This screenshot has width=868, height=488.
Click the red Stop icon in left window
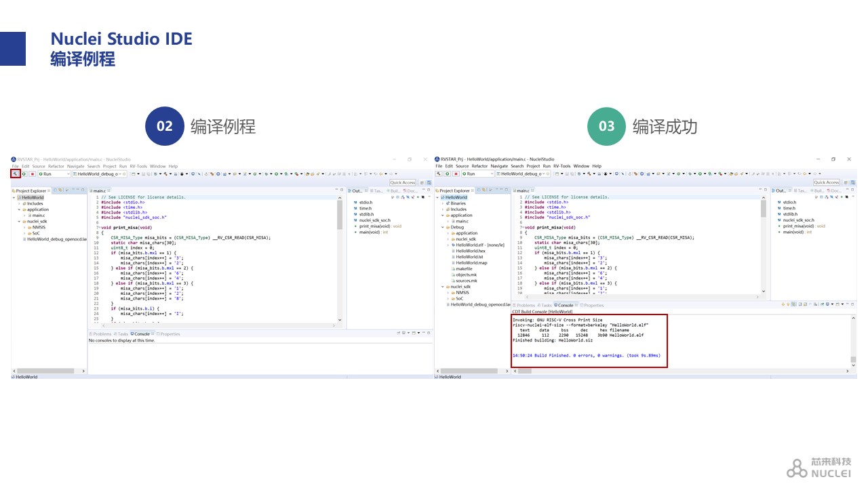click(32, 174)
